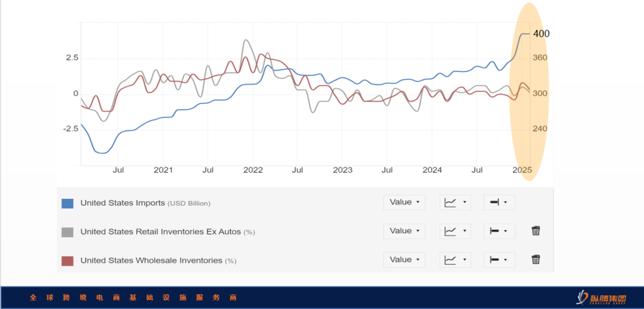Change axis side for Wholesale Inventories
This screenshot has width=644, height=309.
click(x=499, y=260)
